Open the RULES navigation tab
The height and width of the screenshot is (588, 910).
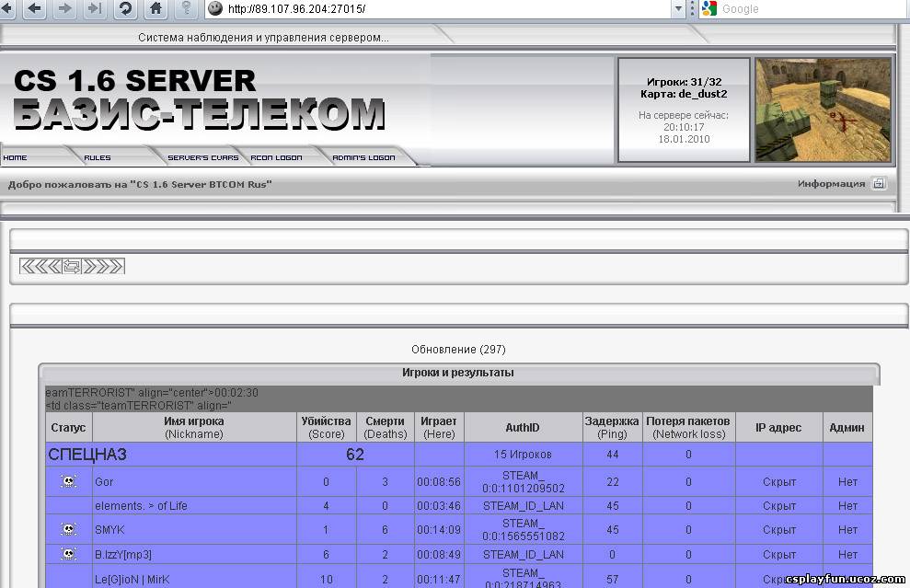coord(97,157)
